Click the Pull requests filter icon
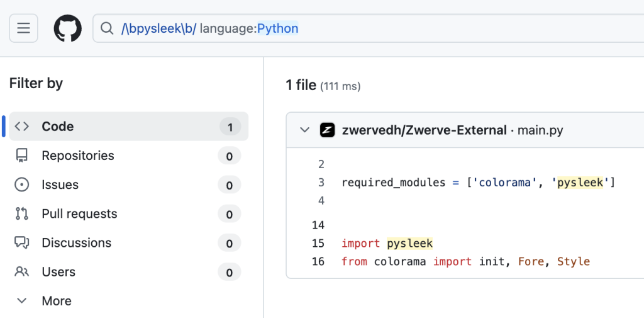 coord(22,214)
